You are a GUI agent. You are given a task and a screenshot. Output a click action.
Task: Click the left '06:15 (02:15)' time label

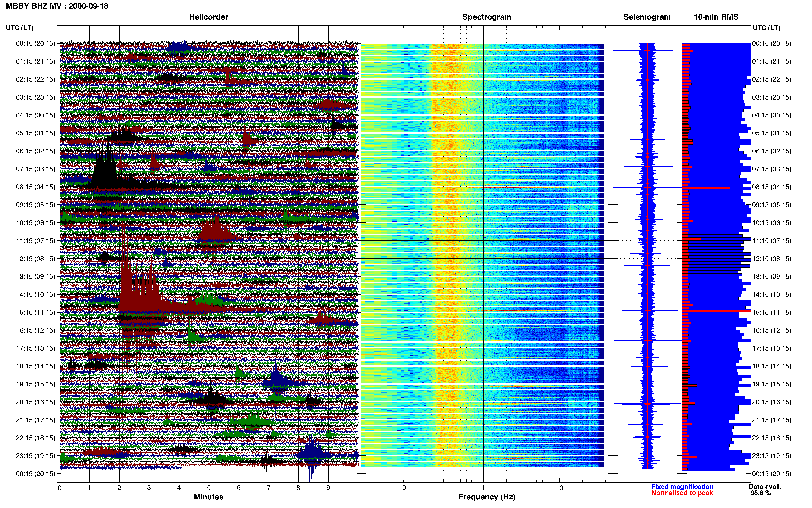(36, 151)
